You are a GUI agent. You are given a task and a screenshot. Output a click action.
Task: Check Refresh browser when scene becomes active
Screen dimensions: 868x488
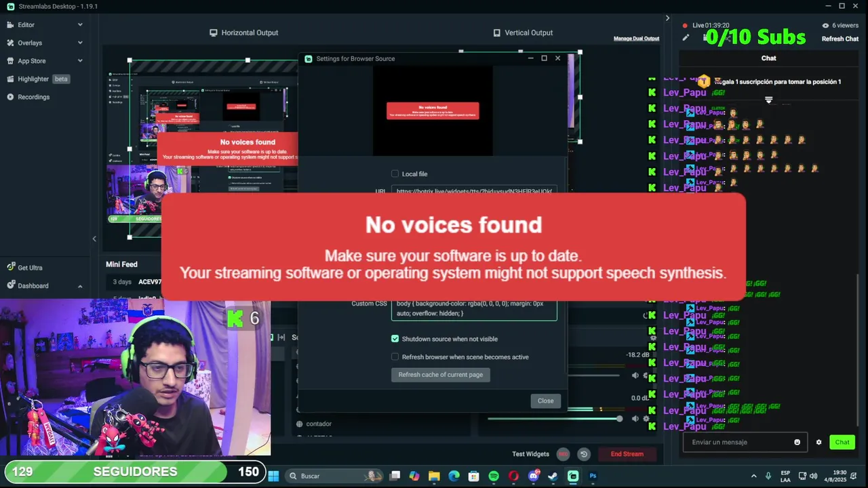(395, 357)
